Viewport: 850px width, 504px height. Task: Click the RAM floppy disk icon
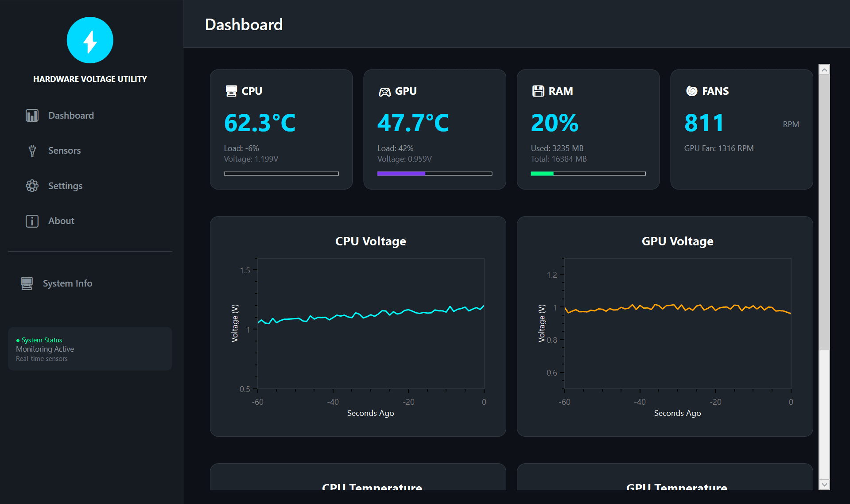coord(538,91)
